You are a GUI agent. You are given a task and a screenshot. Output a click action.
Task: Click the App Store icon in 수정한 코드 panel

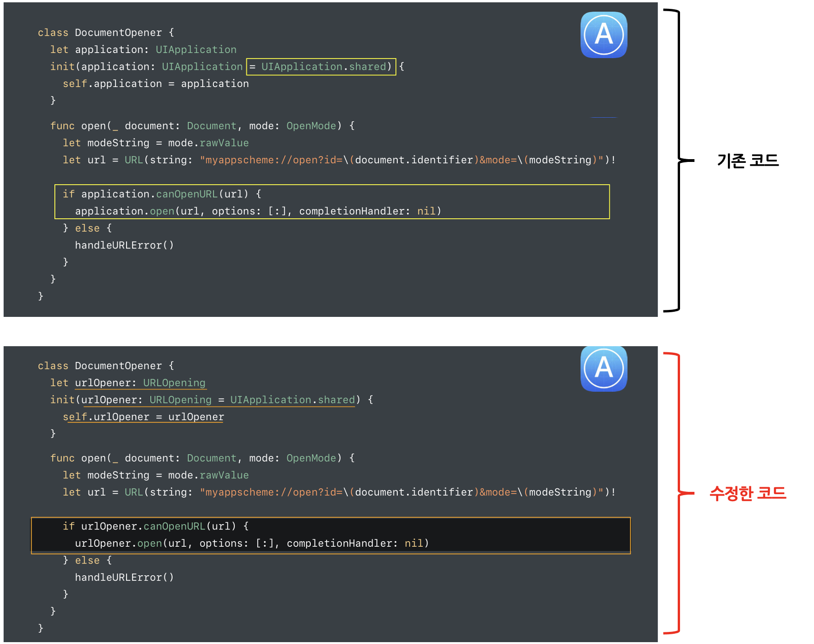(x=604, y=369)
